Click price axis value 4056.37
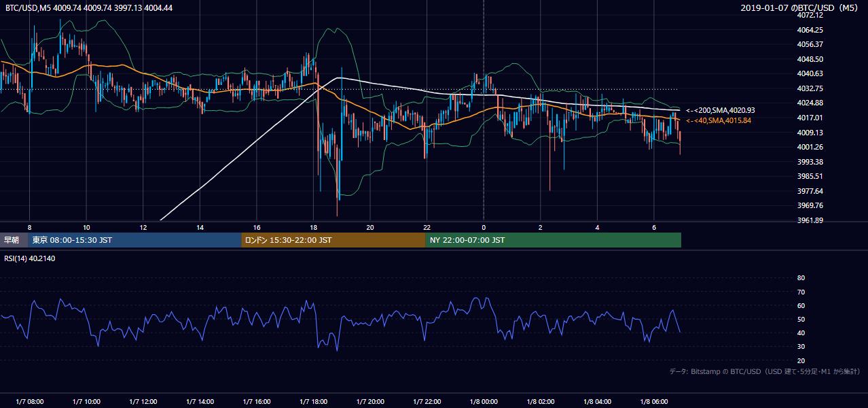This screenshot has height=408, width=868. coord(810,44)
